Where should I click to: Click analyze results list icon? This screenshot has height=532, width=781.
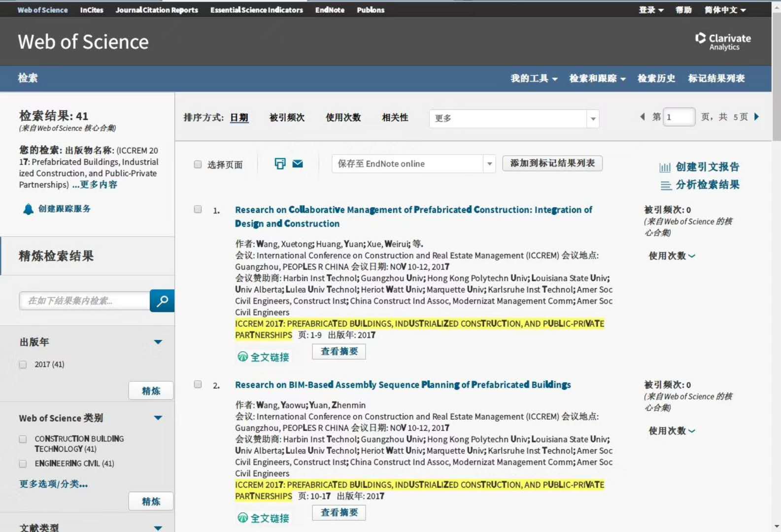(666, 185)
